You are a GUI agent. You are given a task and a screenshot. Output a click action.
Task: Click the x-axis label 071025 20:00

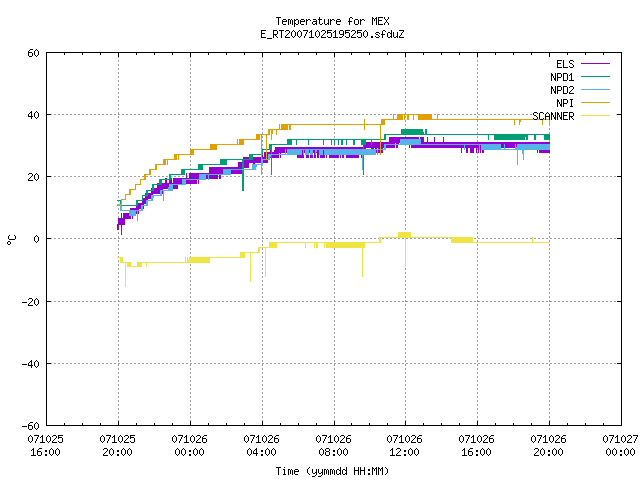tap(118, 446)
